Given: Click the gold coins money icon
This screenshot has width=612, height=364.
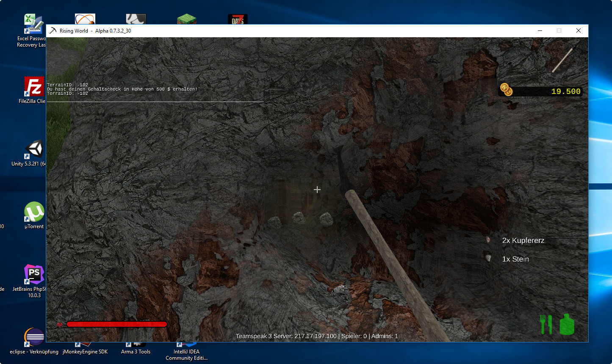Looking at the screenshot, I should [x=506, y=90].
